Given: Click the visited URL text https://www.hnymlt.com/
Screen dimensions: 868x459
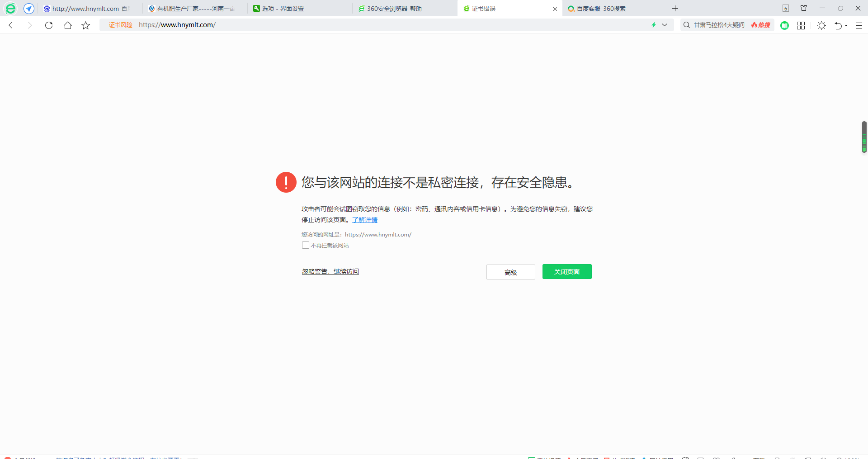Looking at the screenshot, I should [x=378, y=235].
